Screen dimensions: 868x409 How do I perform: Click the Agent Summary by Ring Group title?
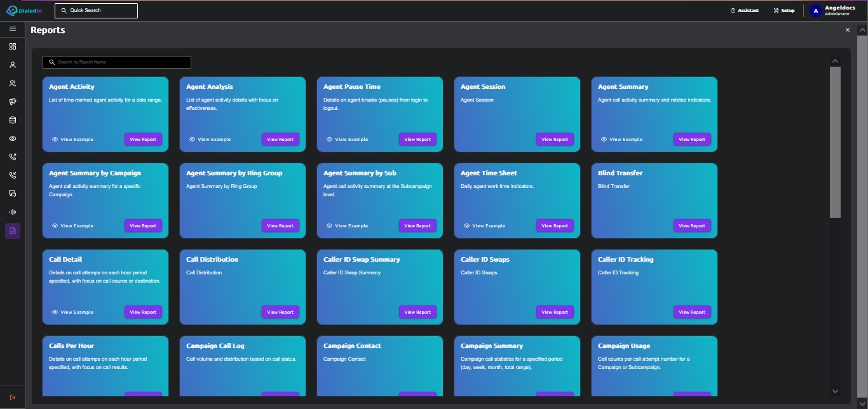(x=234, y=173)
